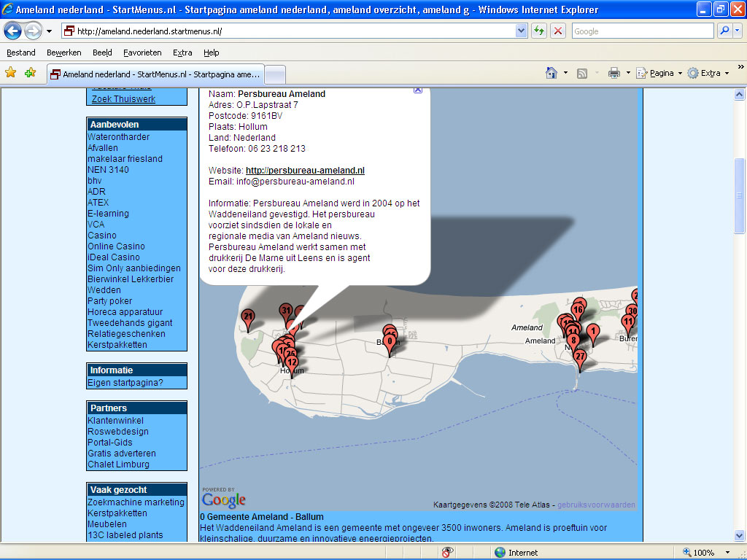
Task: Click the vertical scrollbar thumb
Action: (x=739, y=195)
